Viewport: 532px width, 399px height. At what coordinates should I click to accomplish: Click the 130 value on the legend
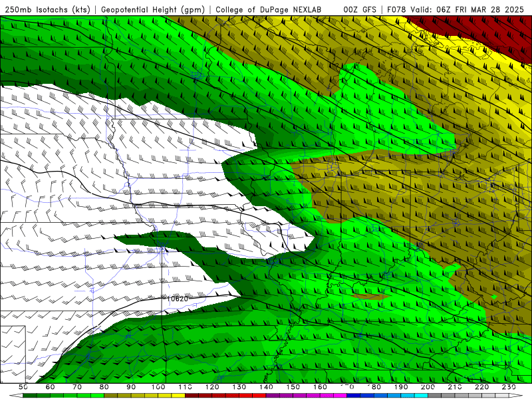point(239,387)
